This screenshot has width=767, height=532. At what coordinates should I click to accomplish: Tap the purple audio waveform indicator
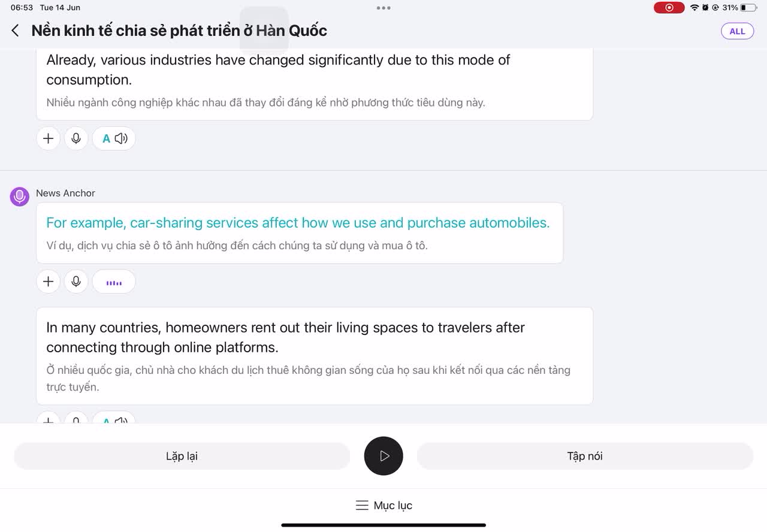pos(114,282)
